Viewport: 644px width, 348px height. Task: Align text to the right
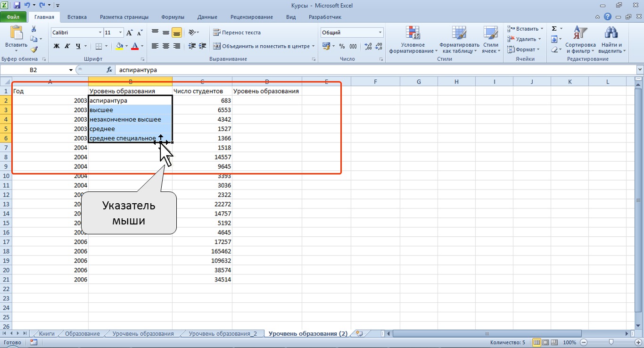(x=177, y=46)
